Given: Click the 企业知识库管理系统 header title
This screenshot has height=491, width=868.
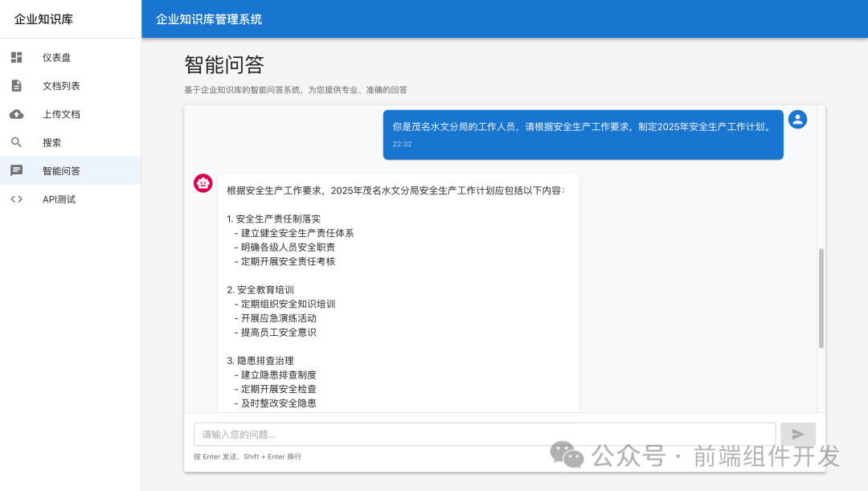Looking at the screenshot, I should pyautogui.click(x=209, y=18).
